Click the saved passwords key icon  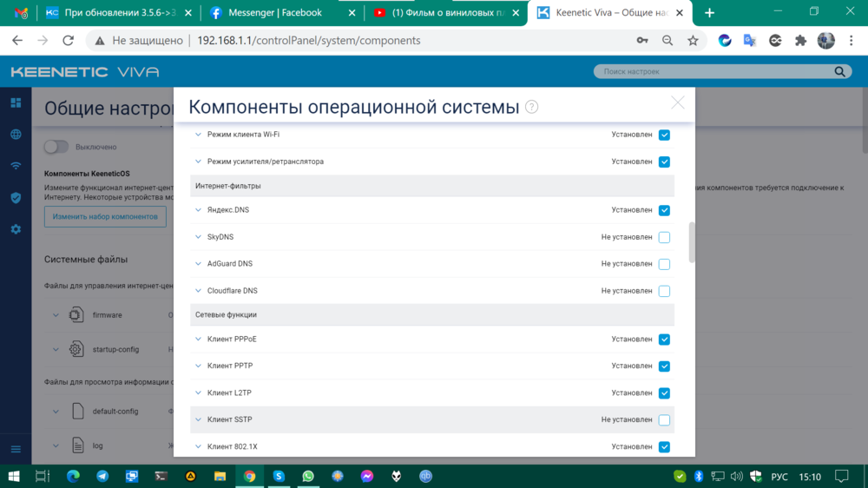[x=642, y=41]
